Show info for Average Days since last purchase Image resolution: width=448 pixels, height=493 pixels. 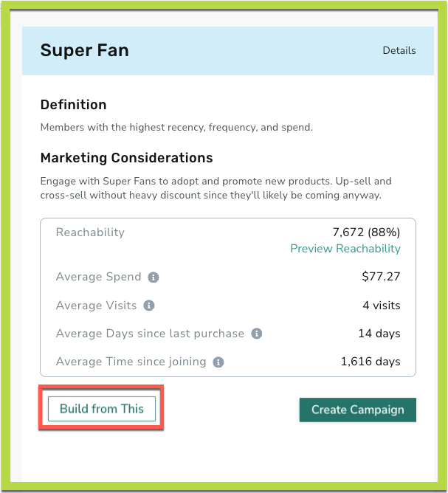(x=257, y=334)
